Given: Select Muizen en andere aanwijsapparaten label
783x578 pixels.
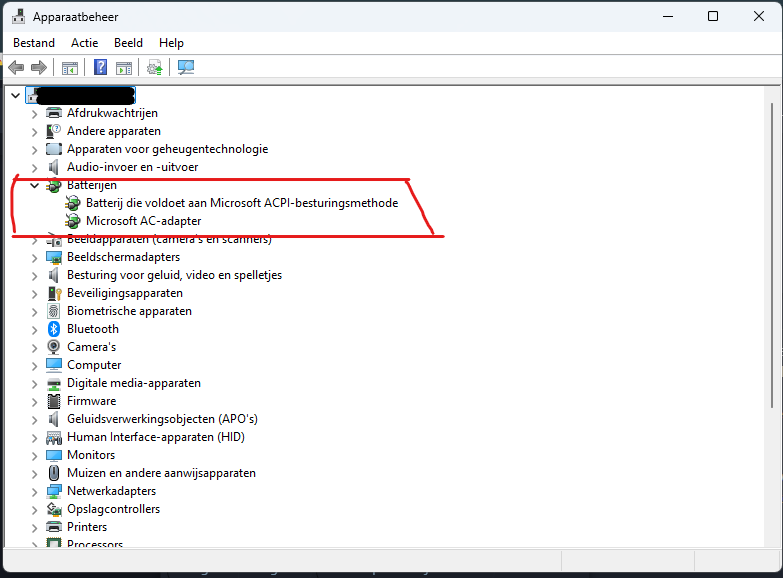Looking at the screenshot, I should coord(161,473).
